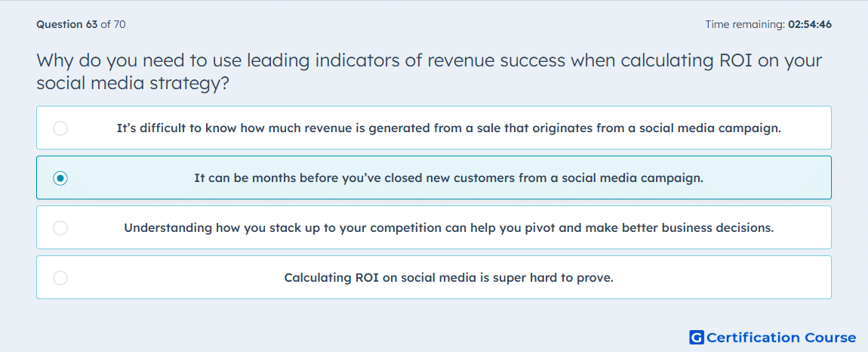The height and width of the screenshot is (352, 868).
Task: Click answer text Calculating ROI is super hard
Action: click(x=448, y=278)
